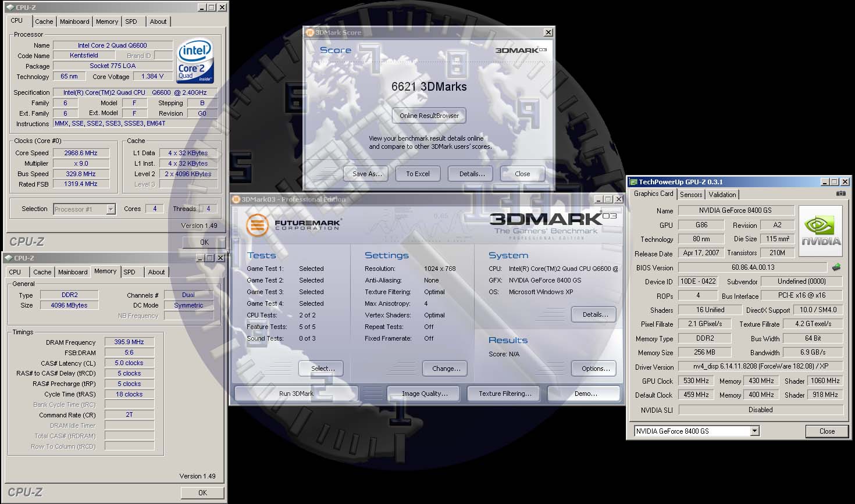Click OK in the lower CPU-Z window
The height and width of the screenshot is (504, 855).
(x=202, y=492)
